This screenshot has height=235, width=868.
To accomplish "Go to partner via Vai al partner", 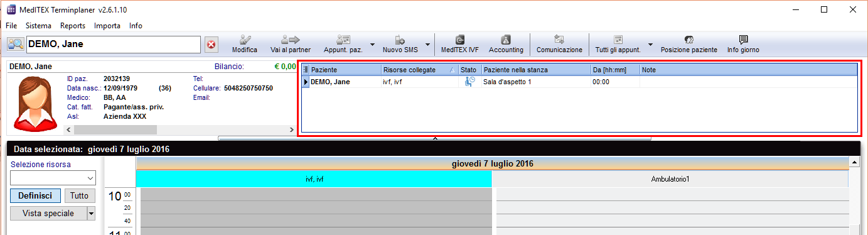I will tap(290, 43).
